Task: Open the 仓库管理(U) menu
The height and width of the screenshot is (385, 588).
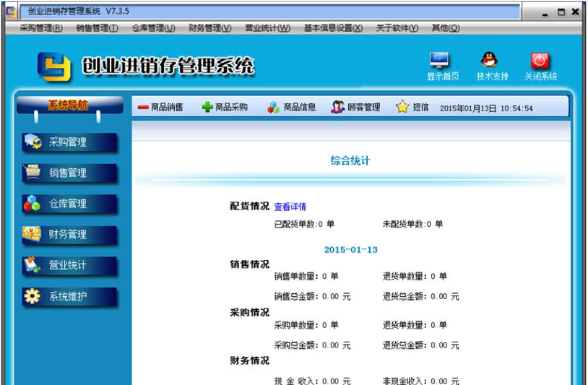Action: (x=153, y=28)
